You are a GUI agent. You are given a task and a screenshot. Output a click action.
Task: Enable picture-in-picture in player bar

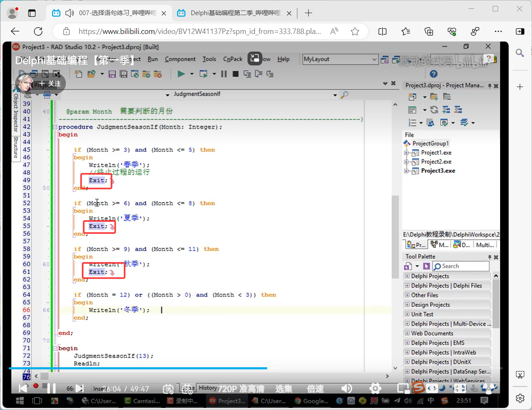click(403, 389)
